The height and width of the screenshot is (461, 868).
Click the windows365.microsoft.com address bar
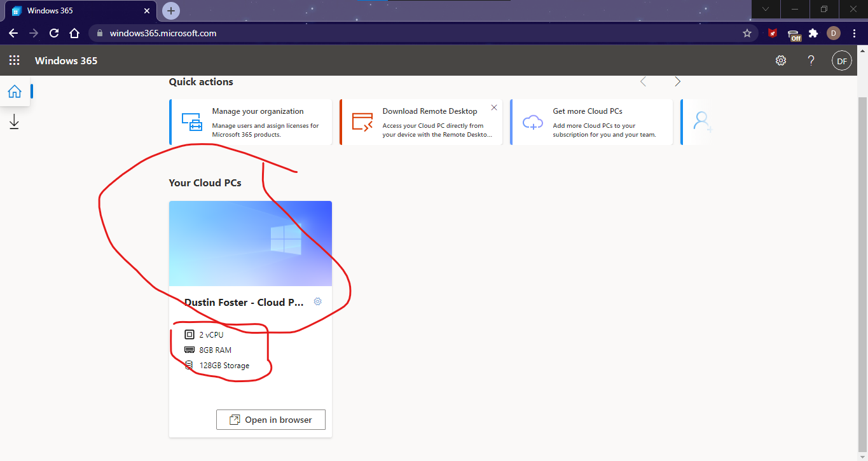click(423, 33)
